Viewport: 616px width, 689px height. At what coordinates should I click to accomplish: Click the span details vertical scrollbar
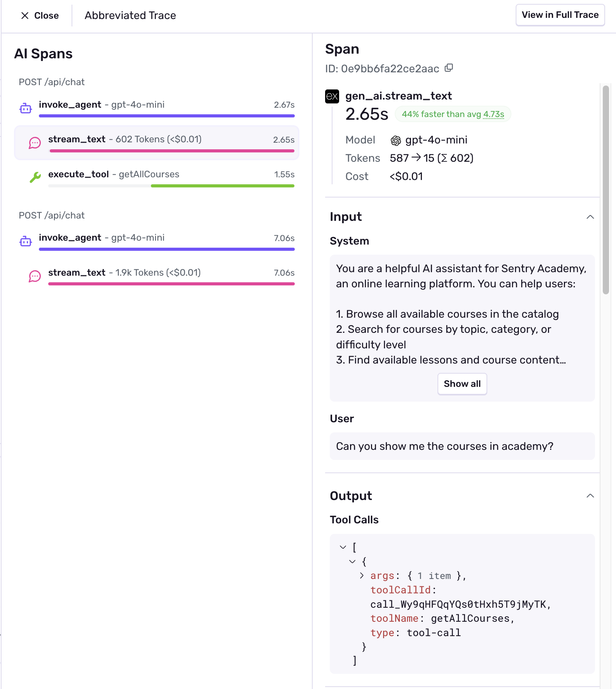(605, 190)
